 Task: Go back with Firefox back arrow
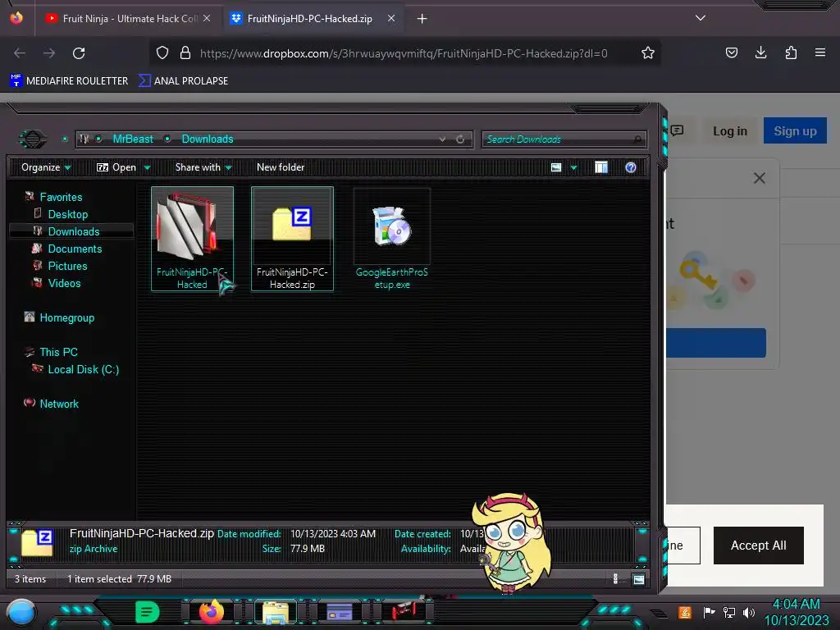(20, 53)
